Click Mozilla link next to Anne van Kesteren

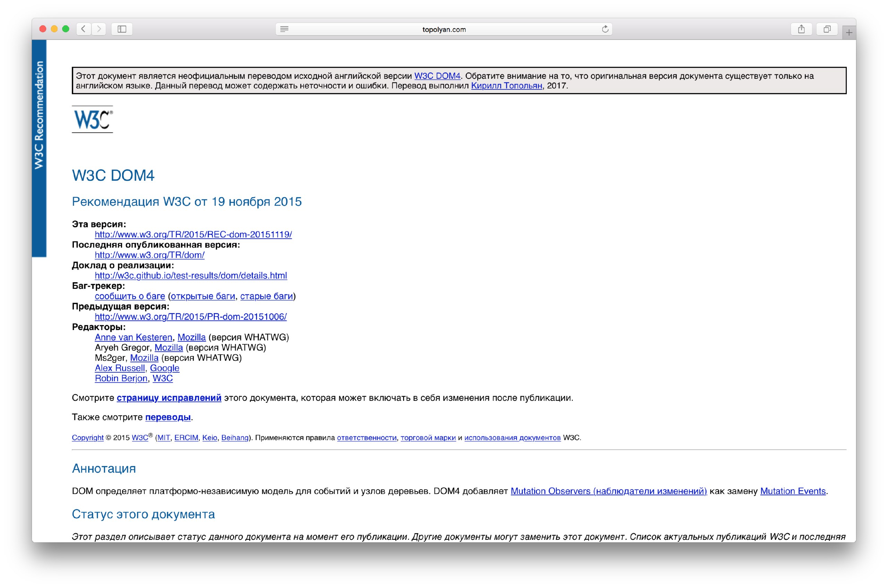(x=192, y=337)
